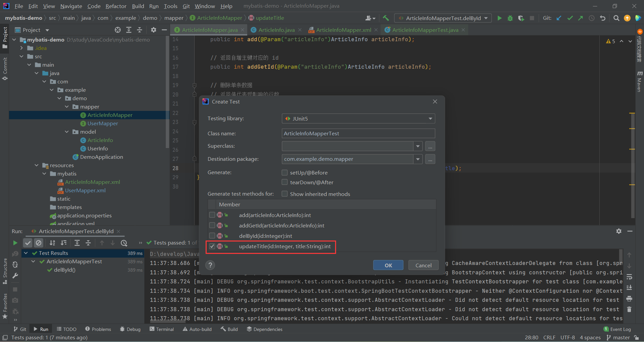Collapse the resources folder
The width and height of the screenshot is (644, 342).
37,165
